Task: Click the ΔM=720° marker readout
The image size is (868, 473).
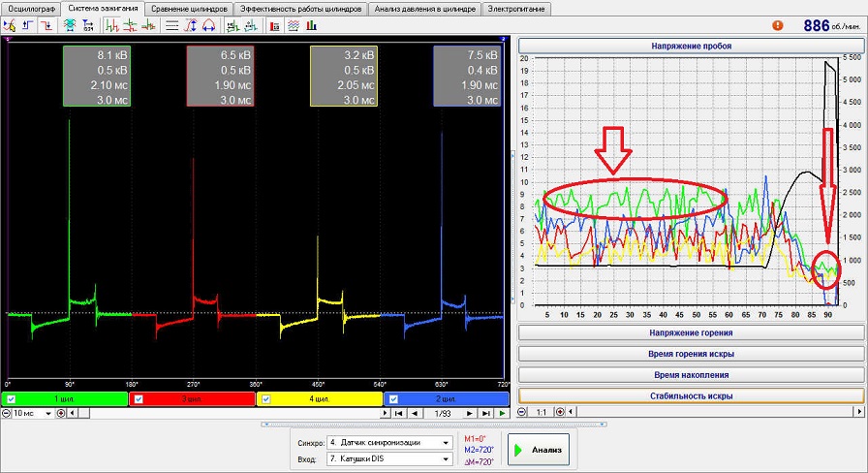Action: click(x=479, y=461)
